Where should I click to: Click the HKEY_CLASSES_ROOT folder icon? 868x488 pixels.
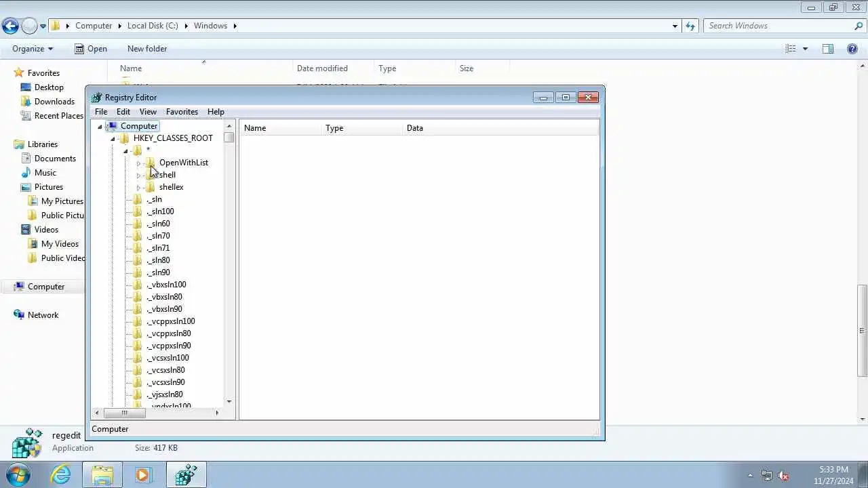pos(124,138)
